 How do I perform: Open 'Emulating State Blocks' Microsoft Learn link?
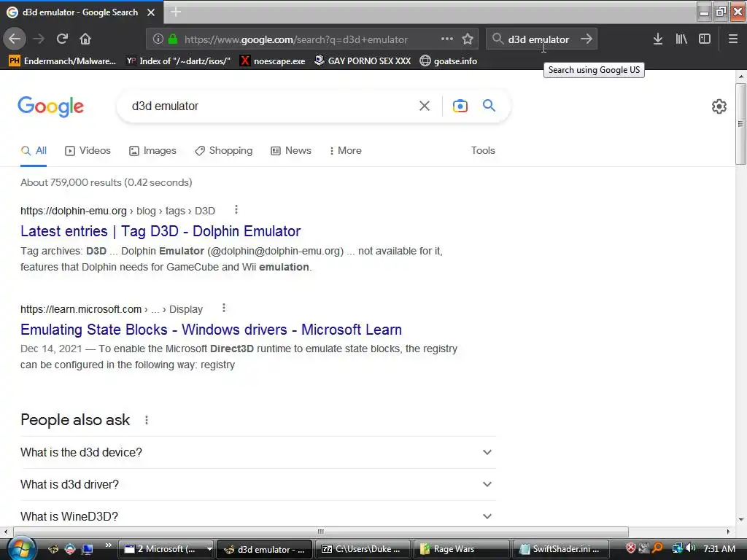(211, 330)
